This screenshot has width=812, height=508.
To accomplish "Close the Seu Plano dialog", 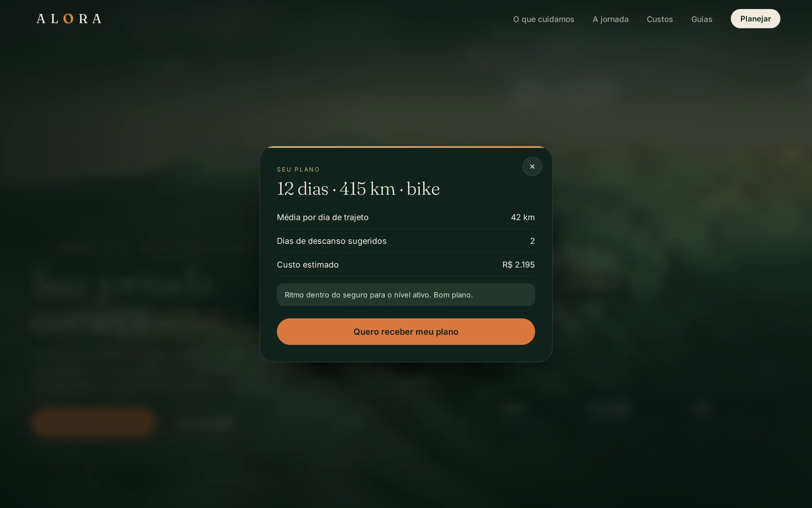I will pyautogui.click(x=532, y=167).
